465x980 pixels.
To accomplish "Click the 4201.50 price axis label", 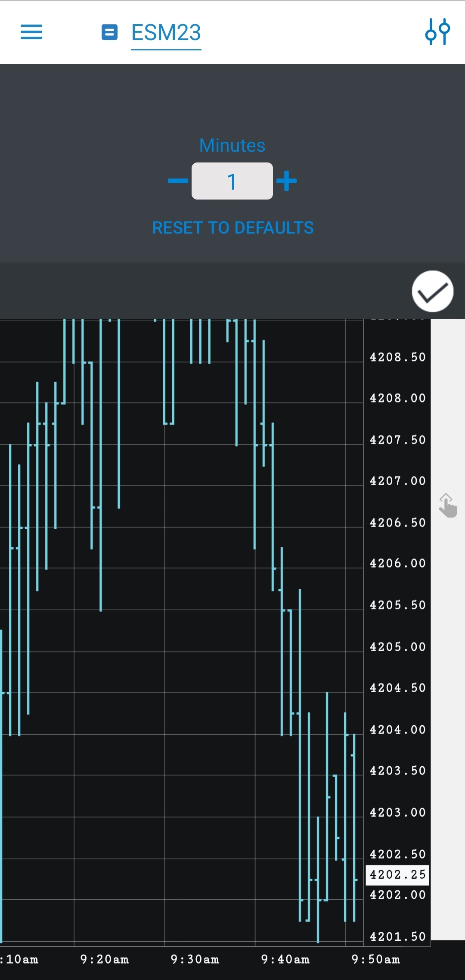I will click(x=397, y=936).
